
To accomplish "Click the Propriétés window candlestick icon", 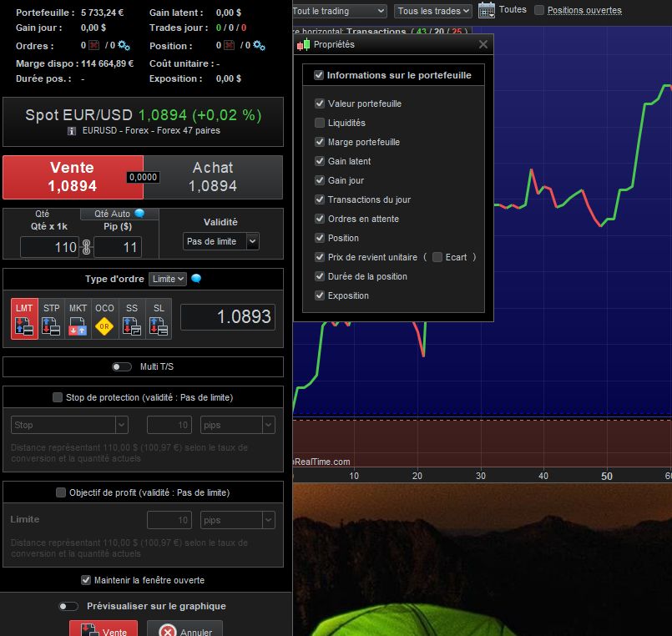I will tap(303, 44).
